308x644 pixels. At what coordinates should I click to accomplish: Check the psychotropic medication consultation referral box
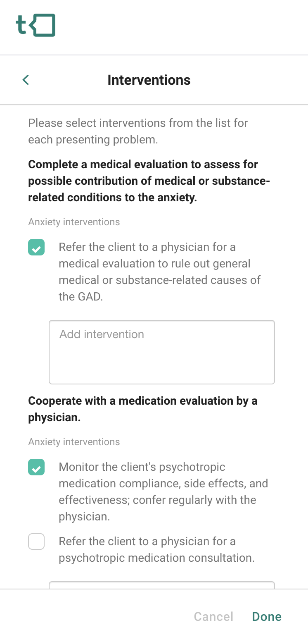click(x=36, y=541)
